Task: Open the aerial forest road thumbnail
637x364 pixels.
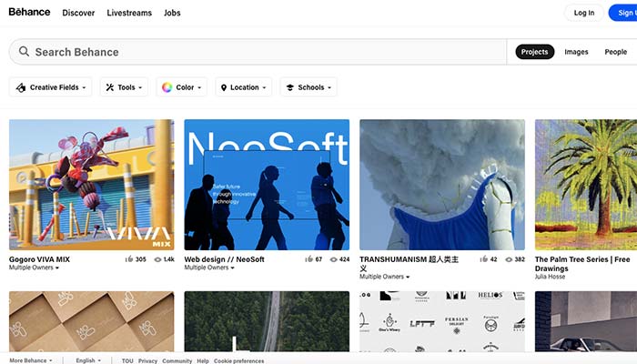Action: point(267,321)
